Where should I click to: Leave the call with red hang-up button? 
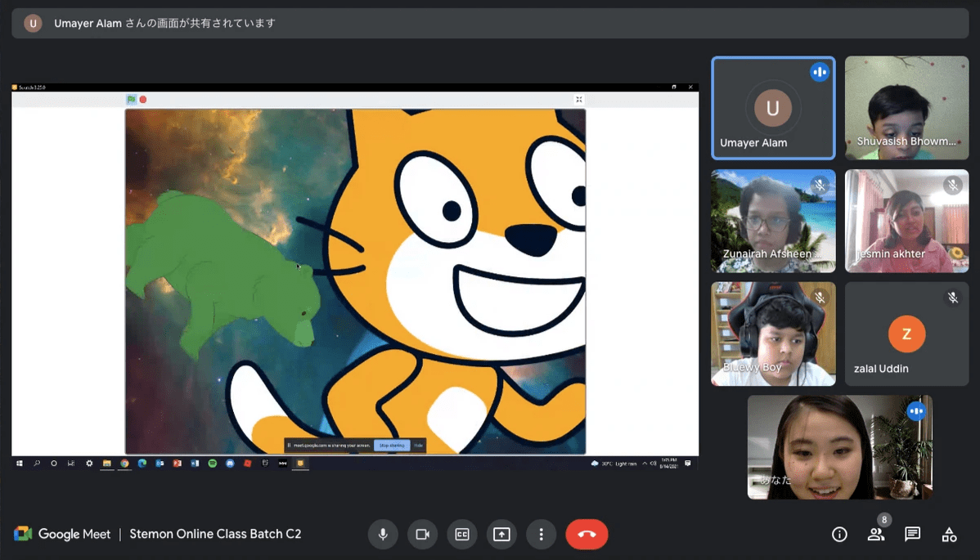[x=587, y=535]
